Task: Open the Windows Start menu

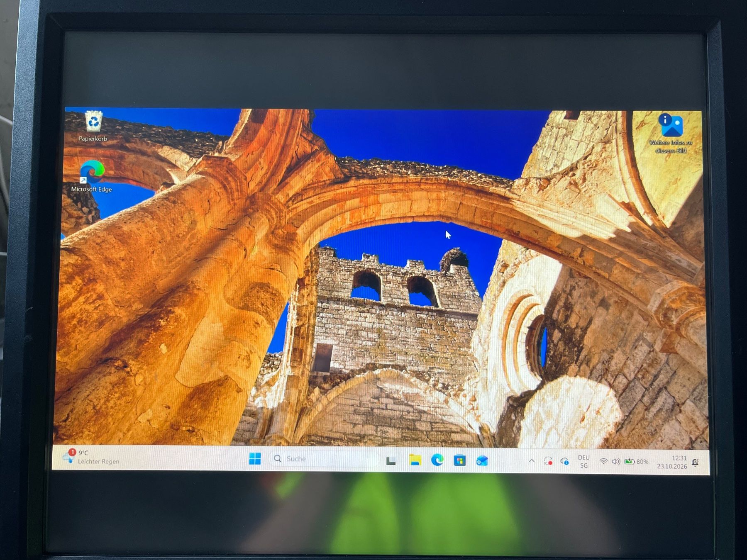Action: pyautogui.click(x=255, y=459)
